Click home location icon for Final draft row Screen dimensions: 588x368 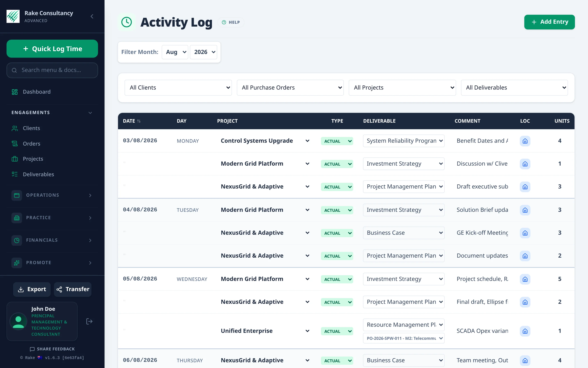525,302
